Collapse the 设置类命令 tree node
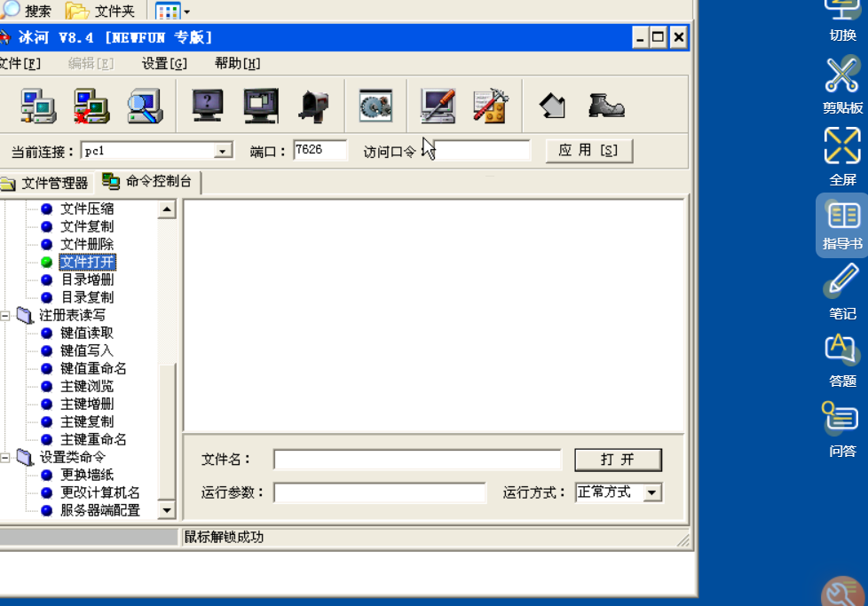 [x=5, y=458]
